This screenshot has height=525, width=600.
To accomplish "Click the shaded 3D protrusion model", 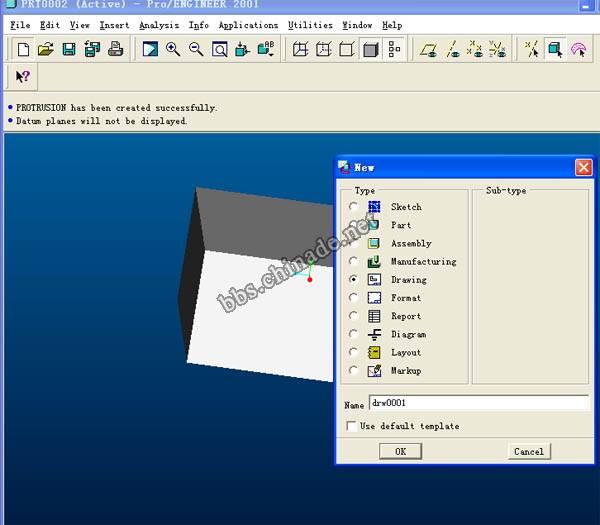I will (256, 283).
